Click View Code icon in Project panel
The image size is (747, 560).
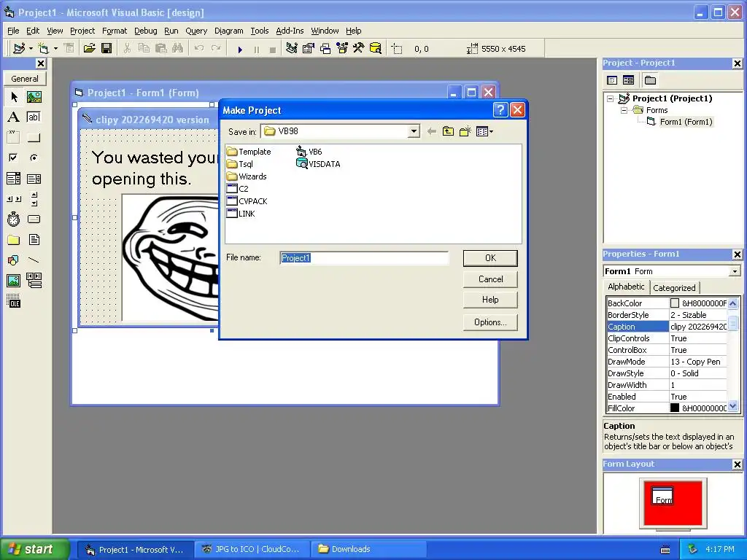(x=612, y=80)
